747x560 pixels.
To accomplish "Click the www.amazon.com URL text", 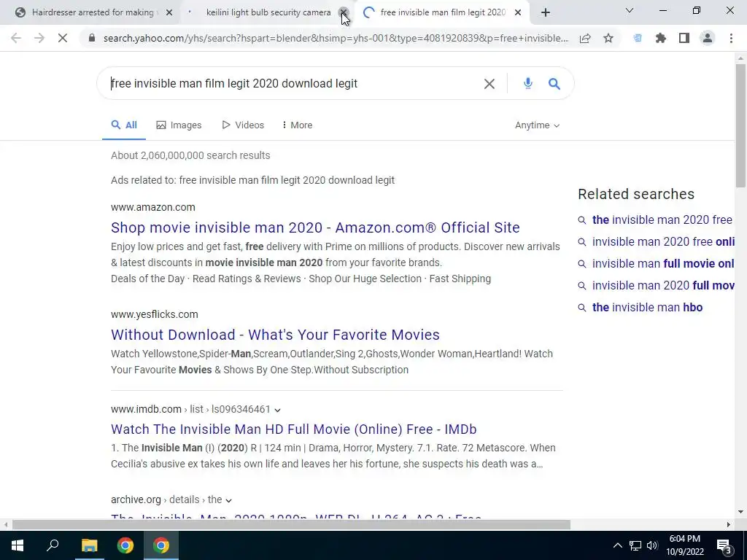I will tap(153, 207).
